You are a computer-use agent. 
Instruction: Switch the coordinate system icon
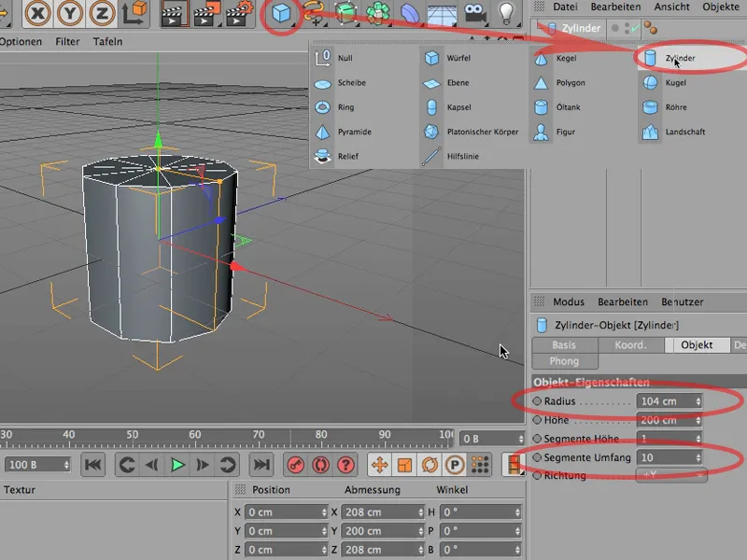pos(134,13)
